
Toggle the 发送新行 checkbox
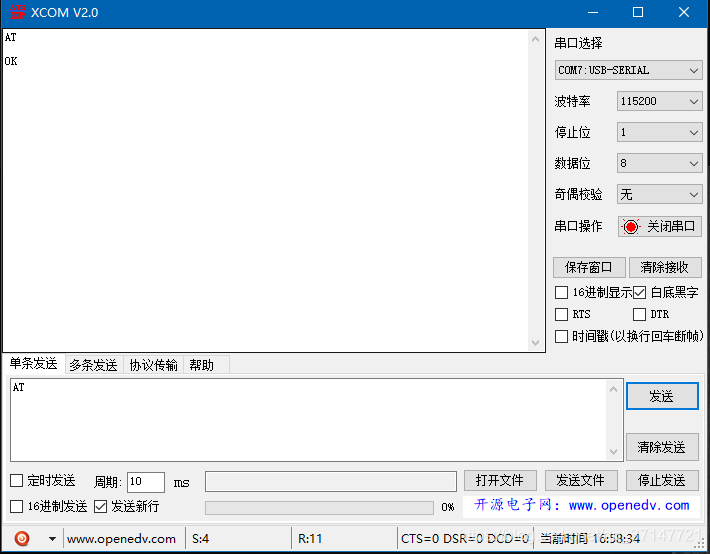click(100, 506)
